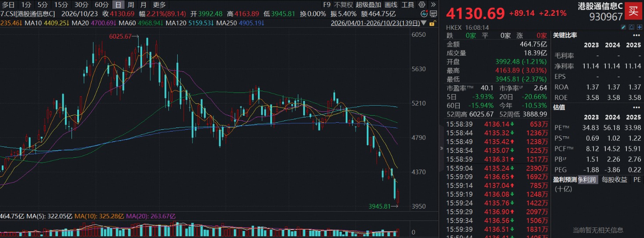Toggle 不复权 adjustment mode

pos(343,5)
